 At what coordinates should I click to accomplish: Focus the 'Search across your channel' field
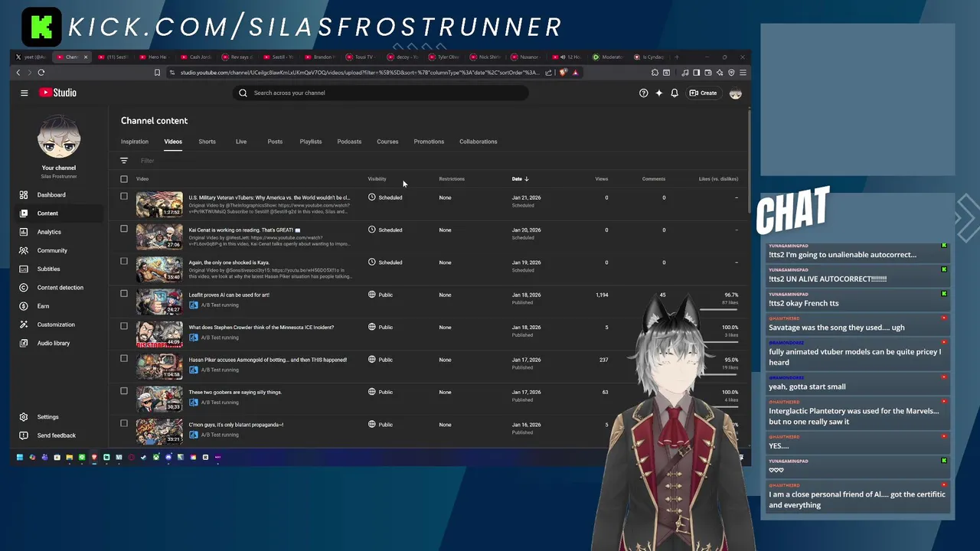point(381,93)
